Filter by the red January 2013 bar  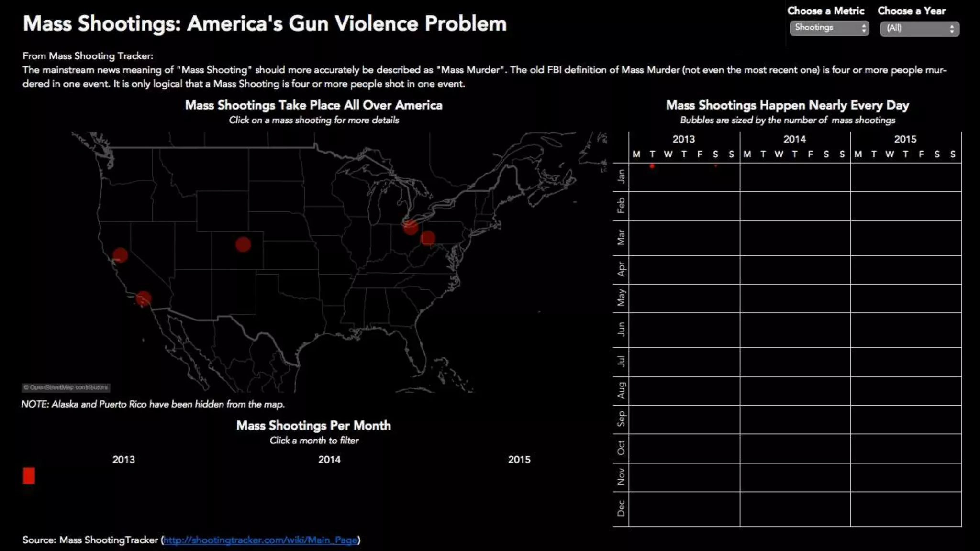pyautogui.click(x=29, y=475)
